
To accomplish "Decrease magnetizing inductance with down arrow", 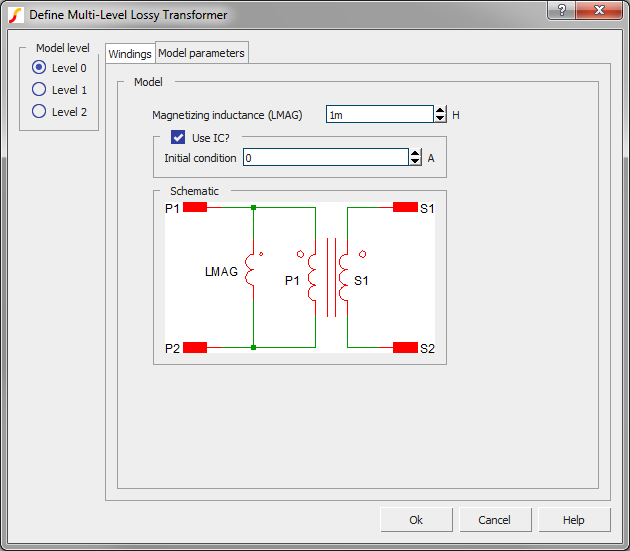I will click(440, 119).
